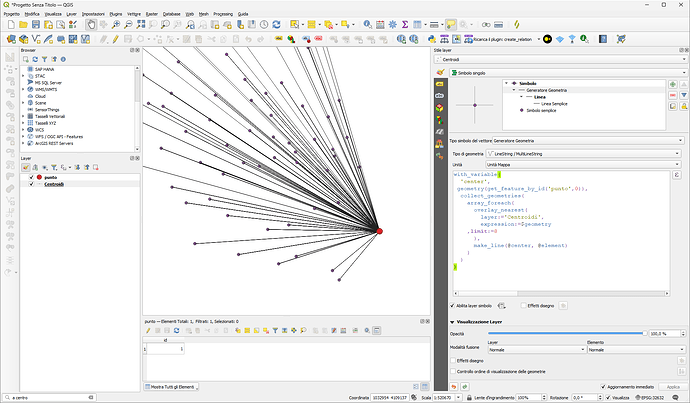Toggle the Aggiornamento immediato checkbox
690x403 pixels.
point(603,387)
